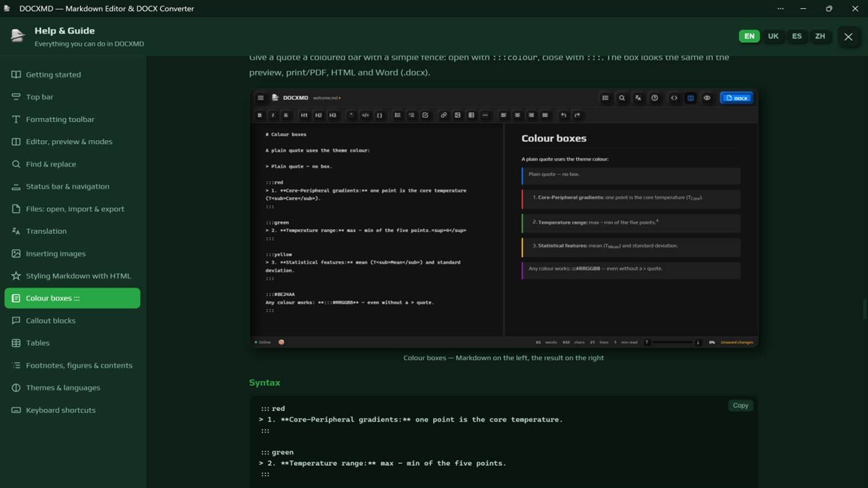868x488 pixels.
Task: Select Styling Markdown with HTML section
Action: (72, 275)
